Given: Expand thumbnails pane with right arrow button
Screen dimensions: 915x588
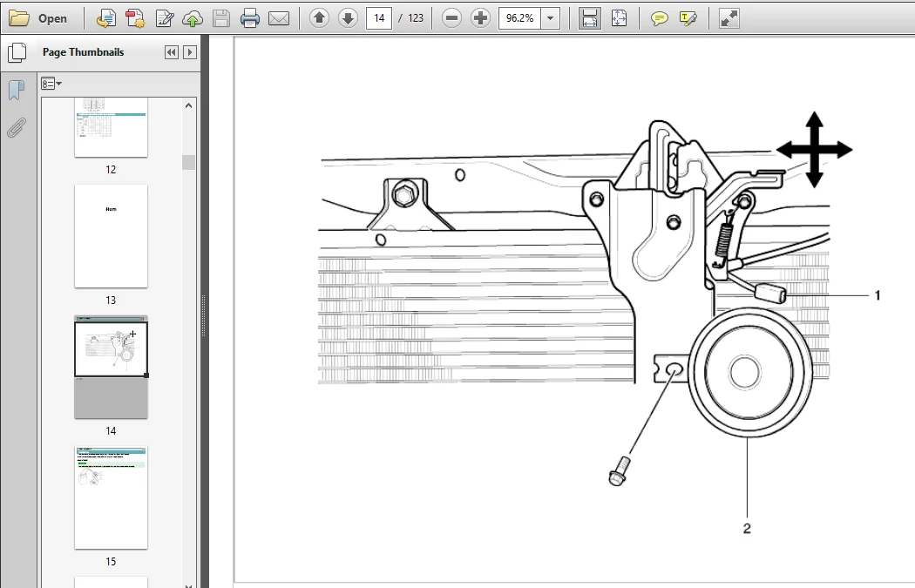Looking at the screenshot, I should click(x=190, y=52).
